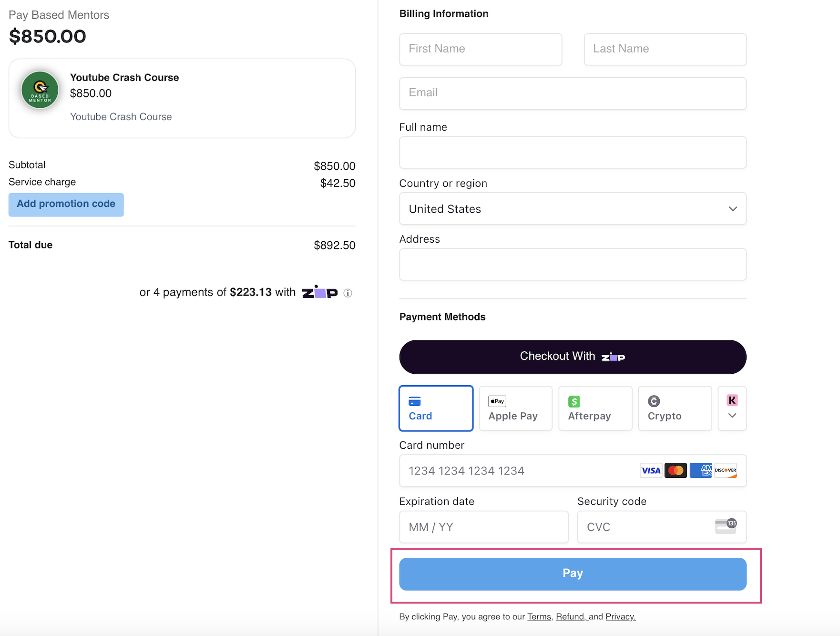This screenshot has width=840, height=636.
Task: Click Checkout With Zip button
Action: click(573, 357)
